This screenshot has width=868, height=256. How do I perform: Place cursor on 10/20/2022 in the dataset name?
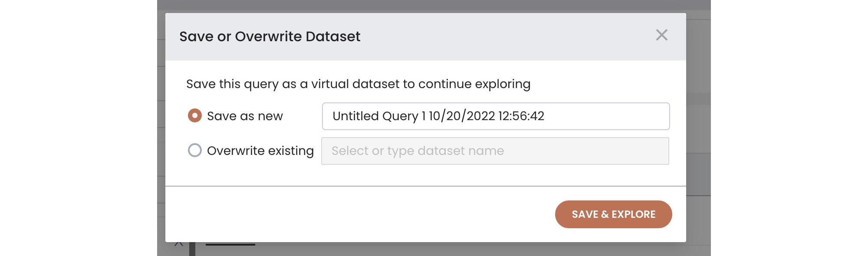tap(462, 116)
